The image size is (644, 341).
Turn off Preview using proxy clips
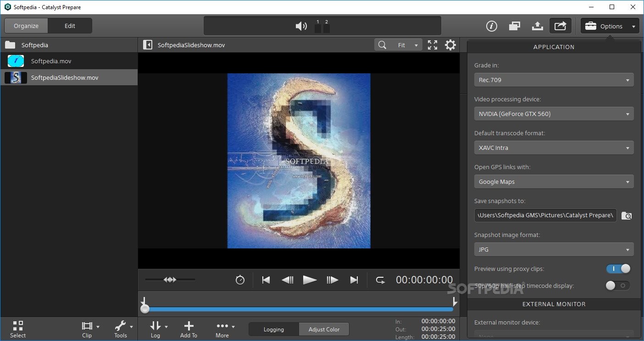(618, 269)
